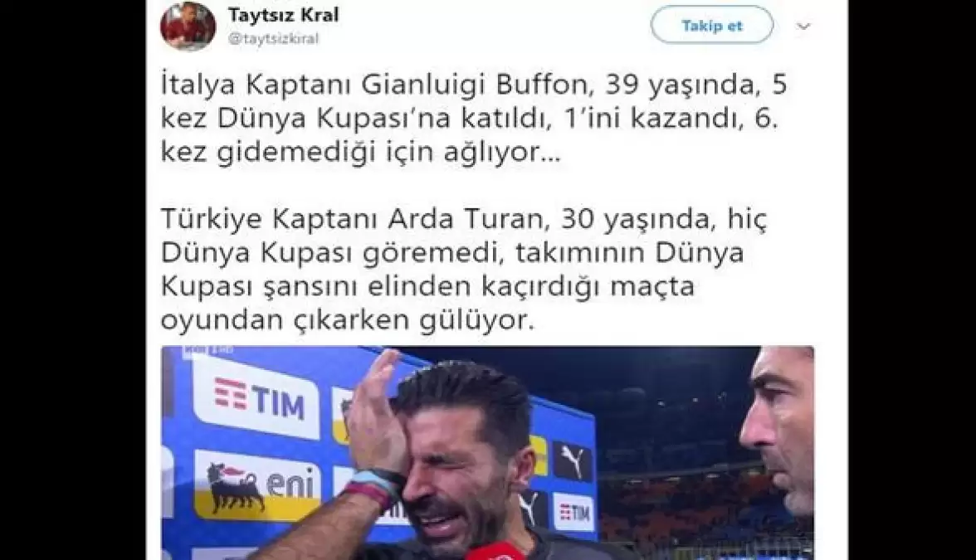Viewport: 976px width, 560px height.
Task: Select the paragraph about Gianluigi Buffon
Action: point(474,118)
